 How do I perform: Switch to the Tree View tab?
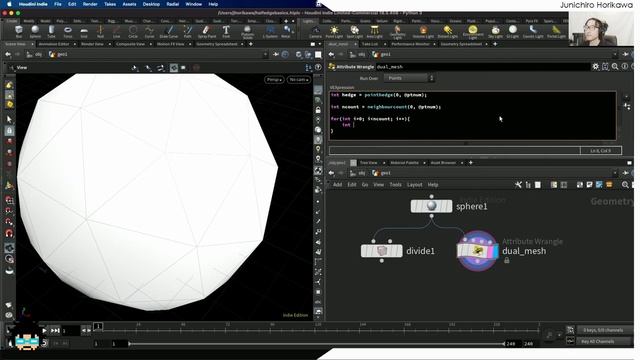[x=369, y=163]
